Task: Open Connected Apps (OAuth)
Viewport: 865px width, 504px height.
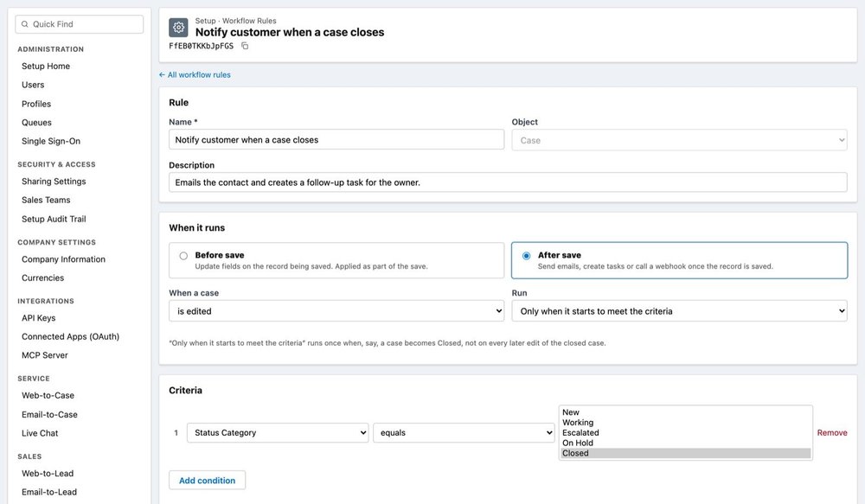Action: [x=70, y=337]
